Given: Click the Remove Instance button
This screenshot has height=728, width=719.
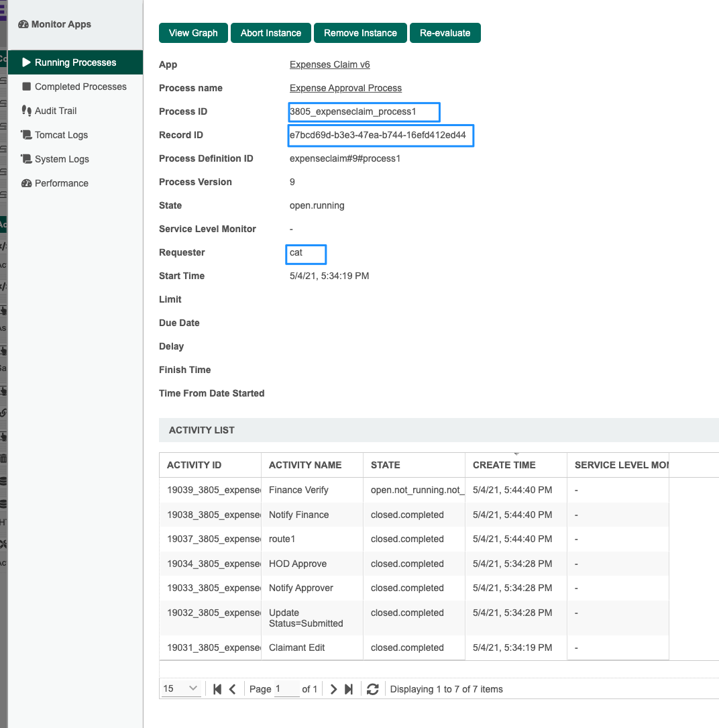Looking at the screenshot, I should pyautogui.click(x=360, y=33).
